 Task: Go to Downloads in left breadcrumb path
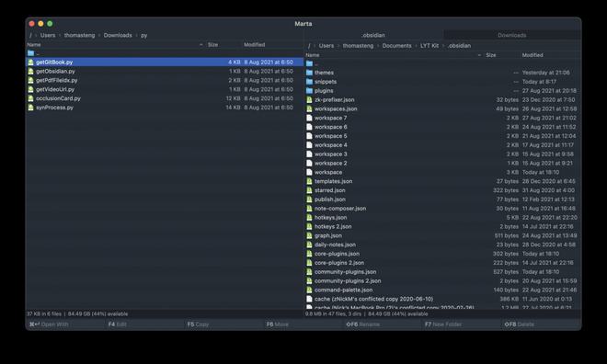(118, 35)
